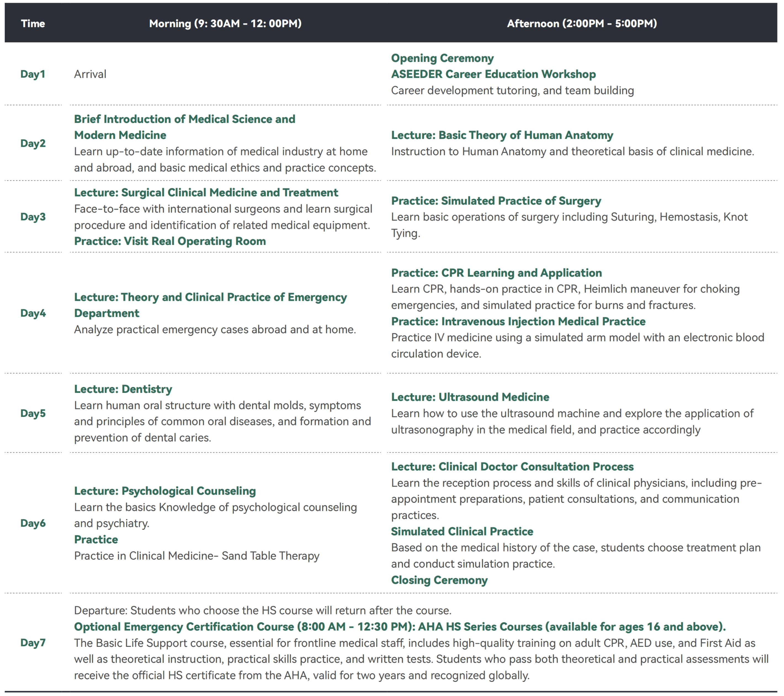This screenshot has height=696, width=784.
Task: Click the Time column header
Action: [x=33, y=23]
